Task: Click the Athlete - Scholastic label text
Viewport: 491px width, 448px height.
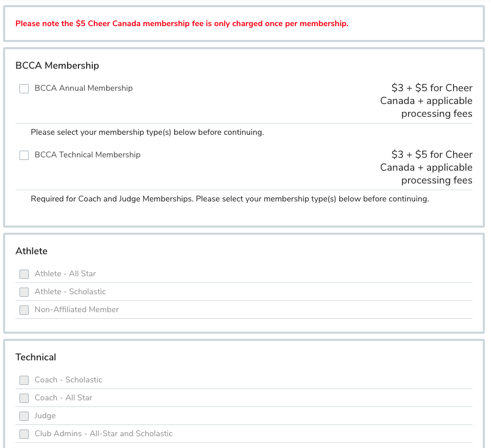Action: point(70,292)
